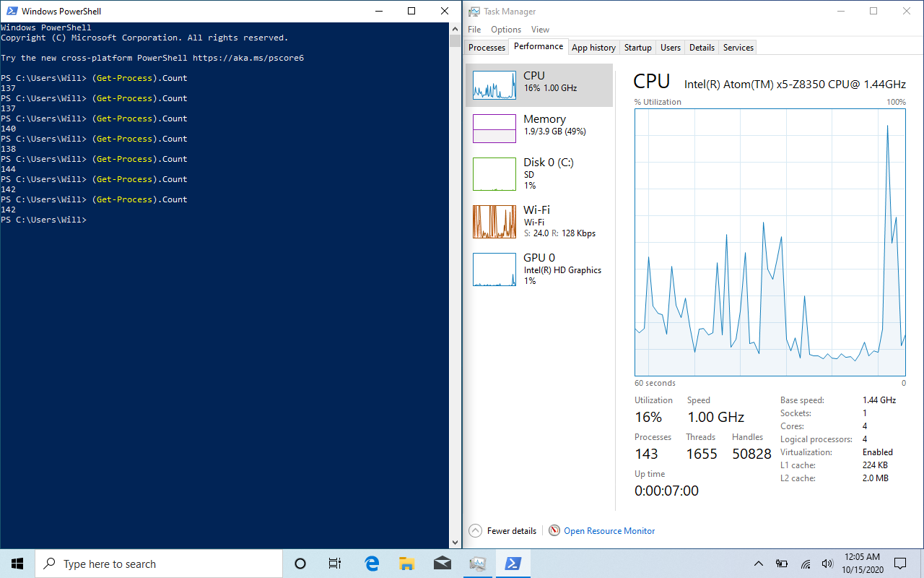Screen dimensions: 924x578
Task: Click the volume speaker tray icon
Action: [827, 564]
